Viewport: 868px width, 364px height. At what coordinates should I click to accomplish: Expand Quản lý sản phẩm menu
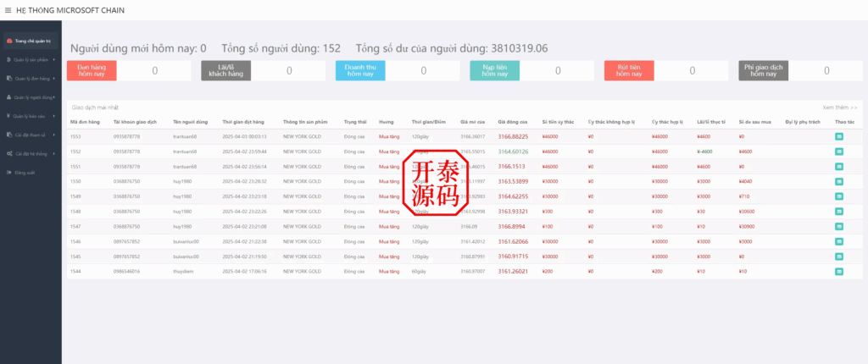(31, 60)
